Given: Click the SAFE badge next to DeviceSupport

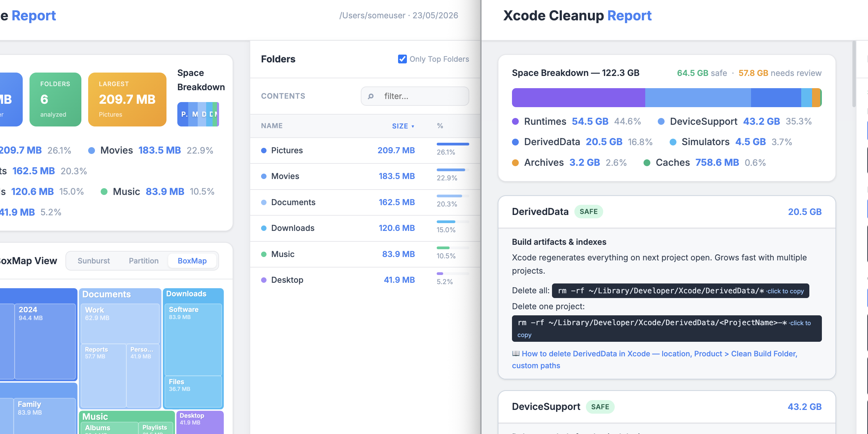Looking at the screenshot, I should click(x=600, y=407).
